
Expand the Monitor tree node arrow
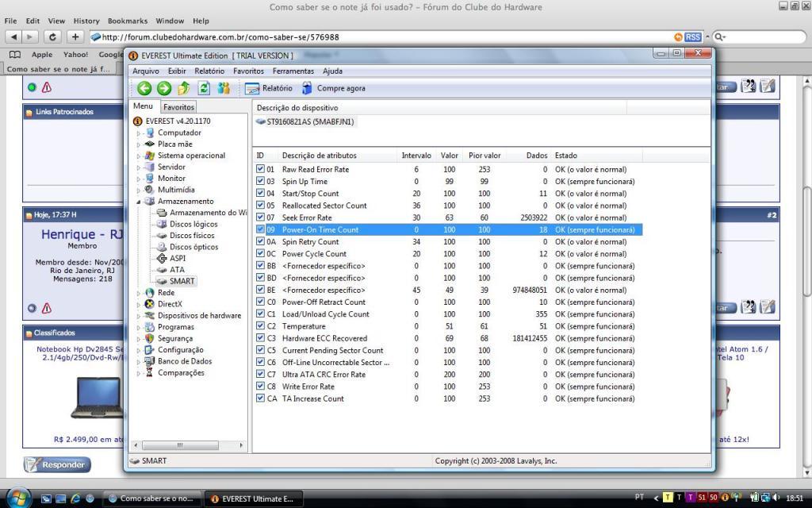click(x=138, y=179)
